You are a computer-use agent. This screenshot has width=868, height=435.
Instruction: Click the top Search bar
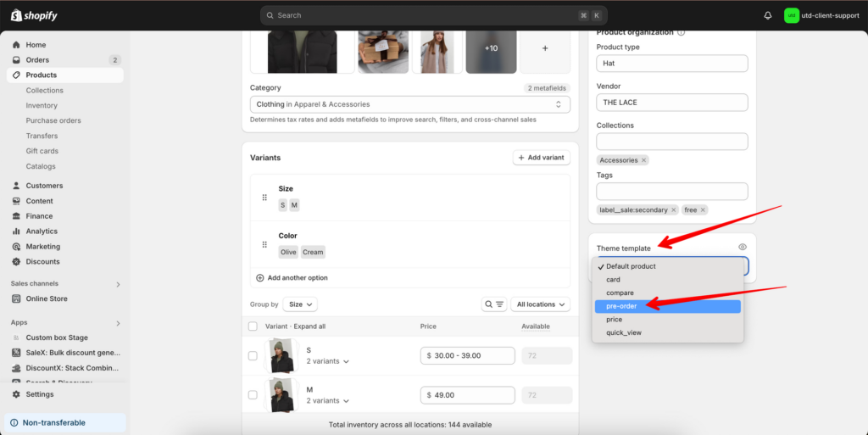[433, 15]
